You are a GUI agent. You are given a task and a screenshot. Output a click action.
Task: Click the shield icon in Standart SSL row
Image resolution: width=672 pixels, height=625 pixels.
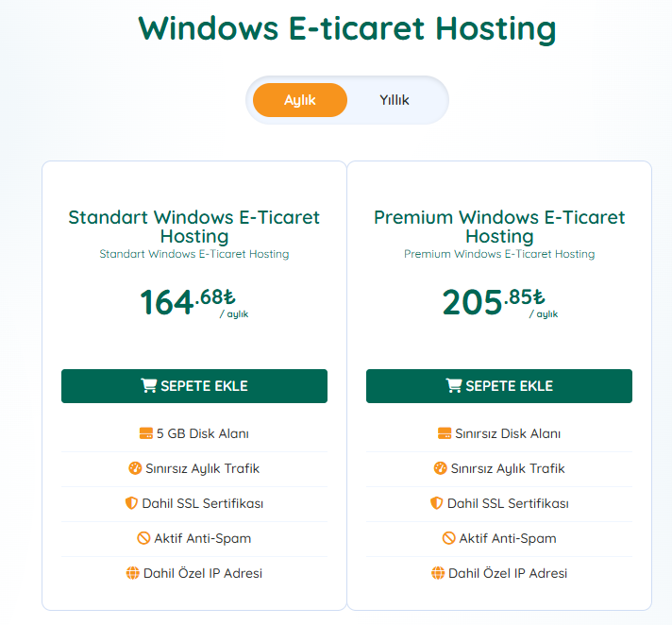pyautogui.click(x=131, y=503)
